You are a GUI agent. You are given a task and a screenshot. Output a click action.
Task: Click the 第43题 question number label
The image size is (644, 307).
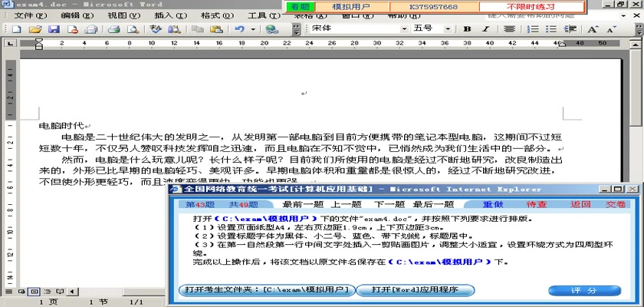pyautogui.click(x=199, y=204)
